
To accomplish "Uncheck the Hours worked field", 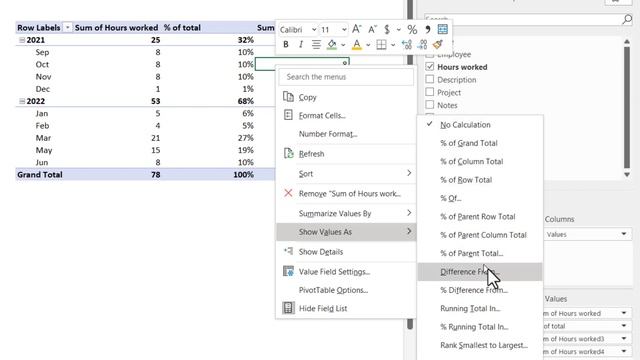I will [x=429, y=67].
